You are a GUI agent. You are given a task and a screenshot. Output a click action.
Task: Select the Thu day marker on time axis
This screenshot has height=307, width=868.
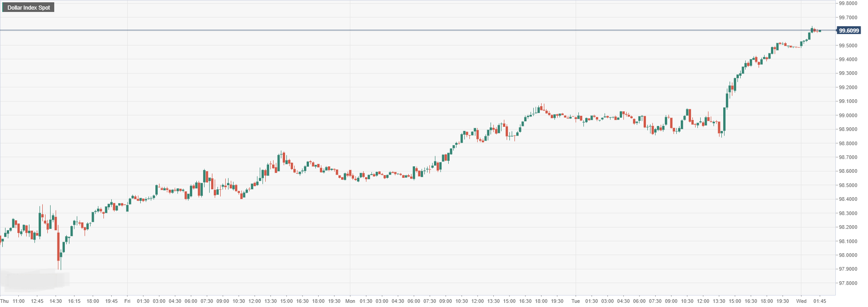(5, 301)
